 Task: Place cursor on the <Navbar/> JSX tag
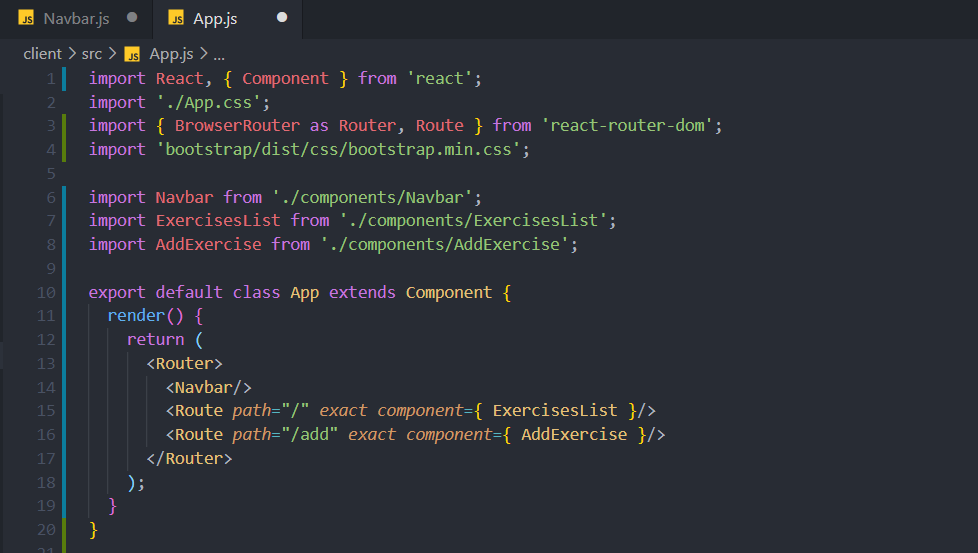[208, 387]
